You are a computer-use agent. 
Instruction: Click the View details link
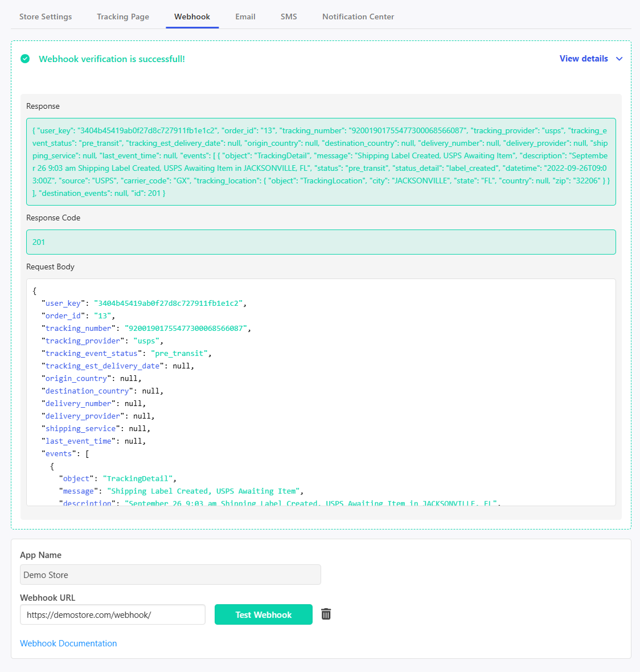pyautogui.click(x=584, y=59)
